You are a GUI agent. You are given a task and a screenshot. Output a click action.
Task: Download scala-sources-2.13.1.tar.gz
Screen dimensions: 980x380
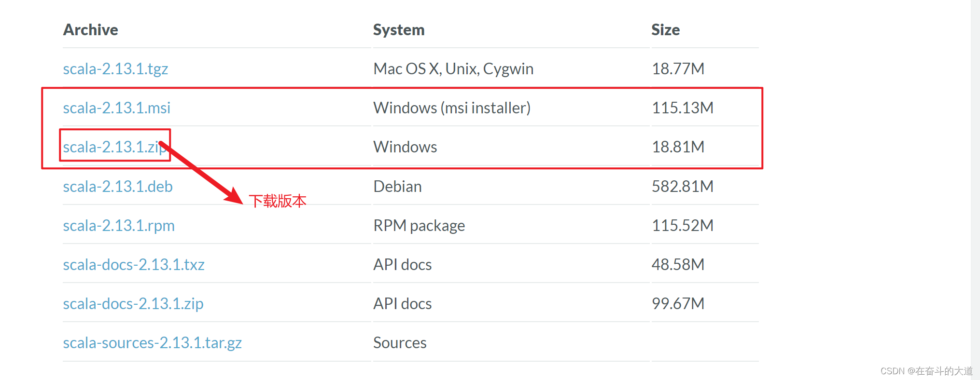[153, 343]
